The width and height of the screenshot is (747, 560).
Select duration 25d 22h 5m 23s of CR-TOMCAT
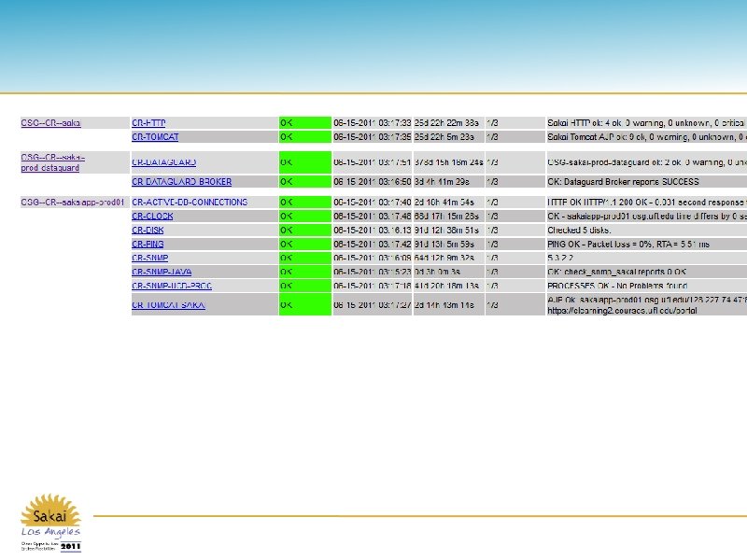[x=444, y=136]
